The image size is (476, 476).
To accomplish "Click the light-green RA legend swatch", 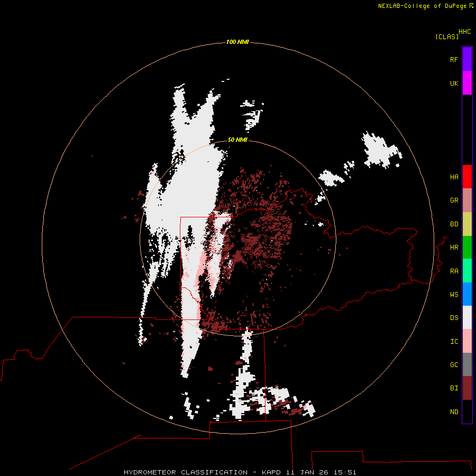I will 467,271.
